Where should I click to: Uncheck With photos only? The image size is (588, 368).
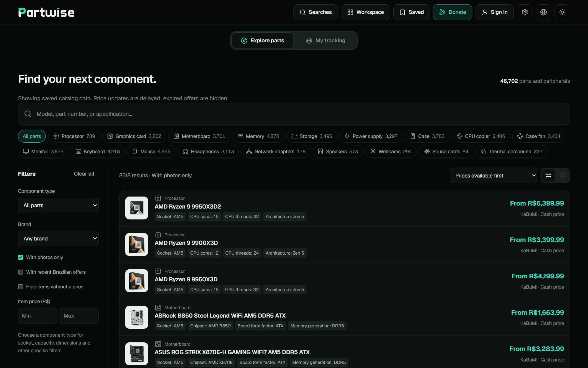coord(21,257)
